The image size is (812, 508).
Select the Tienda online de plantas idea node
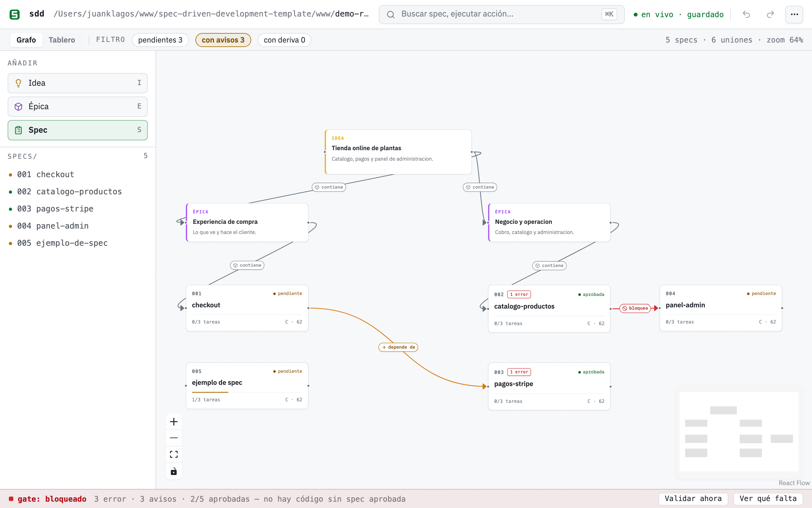tap(398, 152)
